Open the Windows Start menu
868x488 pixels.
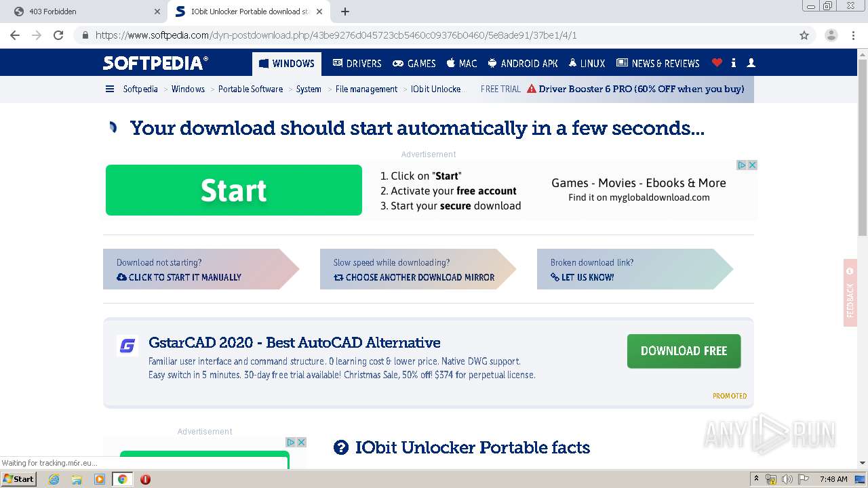point(19,479)
